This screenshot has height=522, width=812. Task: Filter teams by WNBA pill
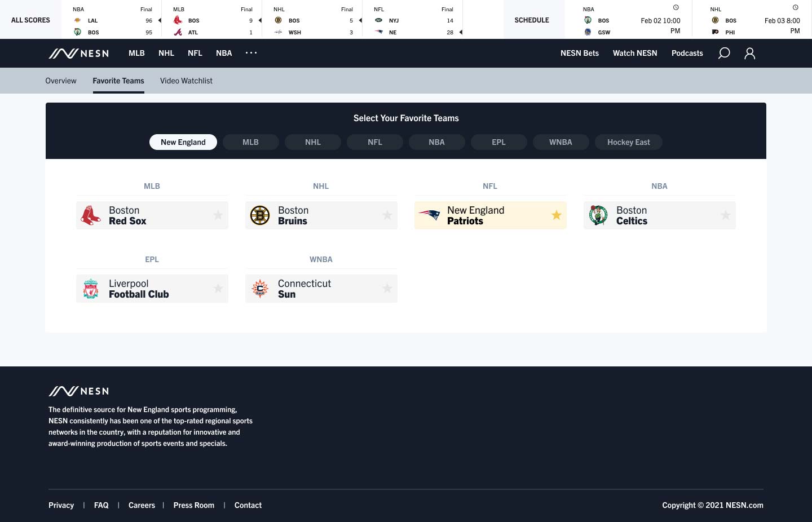pyautogui.click(x=561, y=142)
